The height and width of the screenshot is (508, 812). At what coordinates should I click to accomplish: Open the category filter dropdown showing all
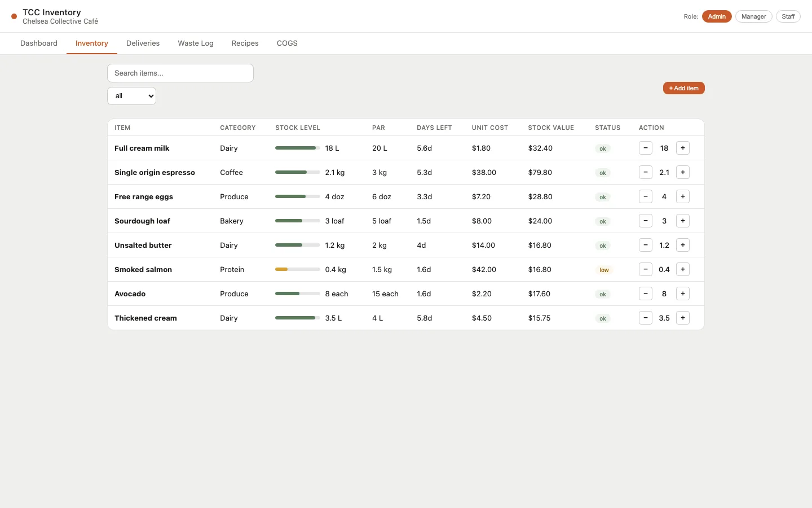131,96
